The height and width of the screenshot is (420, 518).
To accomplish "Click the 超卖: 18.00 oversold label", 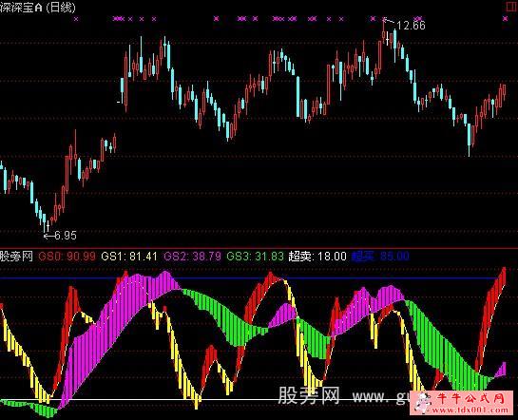I will point(317,257).
